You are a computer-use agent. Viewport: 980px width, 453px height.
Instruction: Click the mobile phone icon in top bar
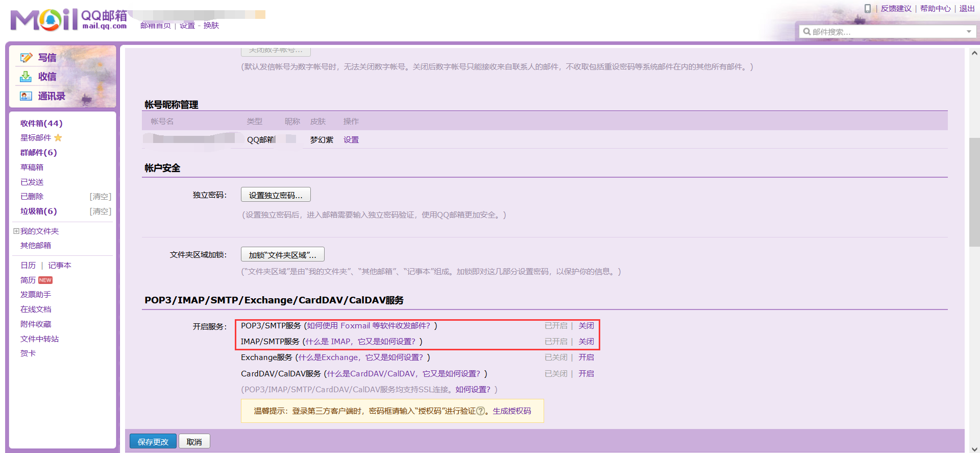[x=867, y=9]
